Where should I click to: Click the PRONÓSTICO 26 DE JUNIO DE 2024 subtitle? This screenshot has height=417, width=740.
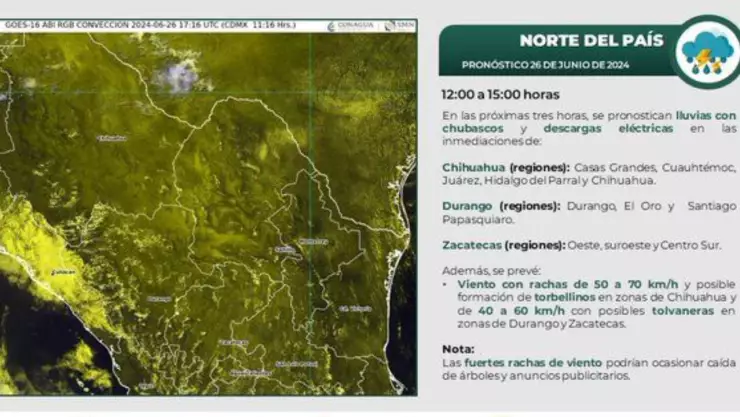[543, 64]
